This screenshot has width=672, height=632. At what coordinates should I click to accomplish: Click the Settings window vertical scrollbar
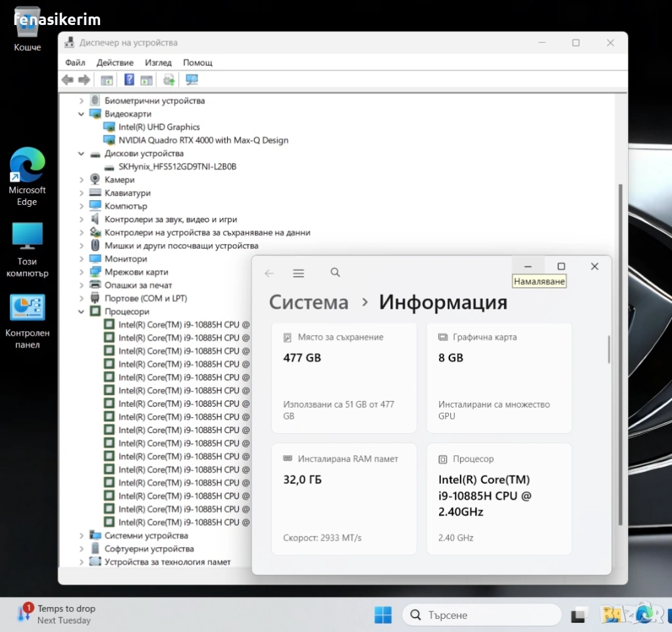tap(609, 350)
